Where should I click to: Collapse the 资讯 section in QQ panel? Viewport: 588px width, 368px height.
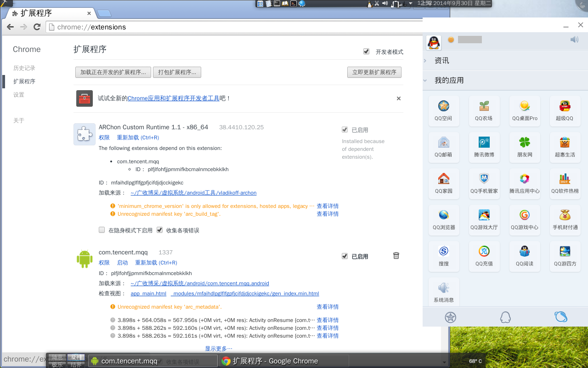click(x=505, y=60)
